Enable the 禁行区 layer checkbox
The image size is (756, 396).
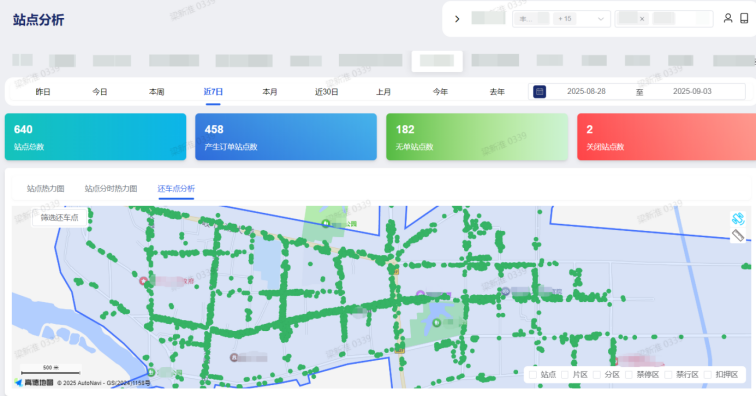(x=668, y=375)
